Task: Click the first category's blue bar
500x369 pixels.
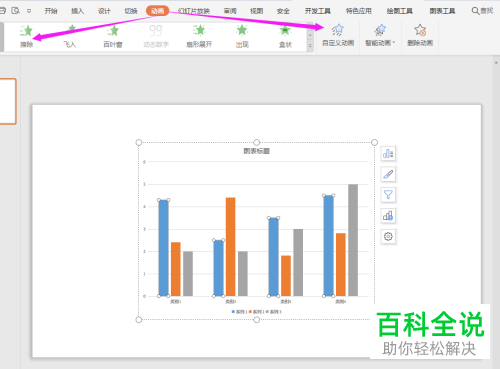Action: 163,248
